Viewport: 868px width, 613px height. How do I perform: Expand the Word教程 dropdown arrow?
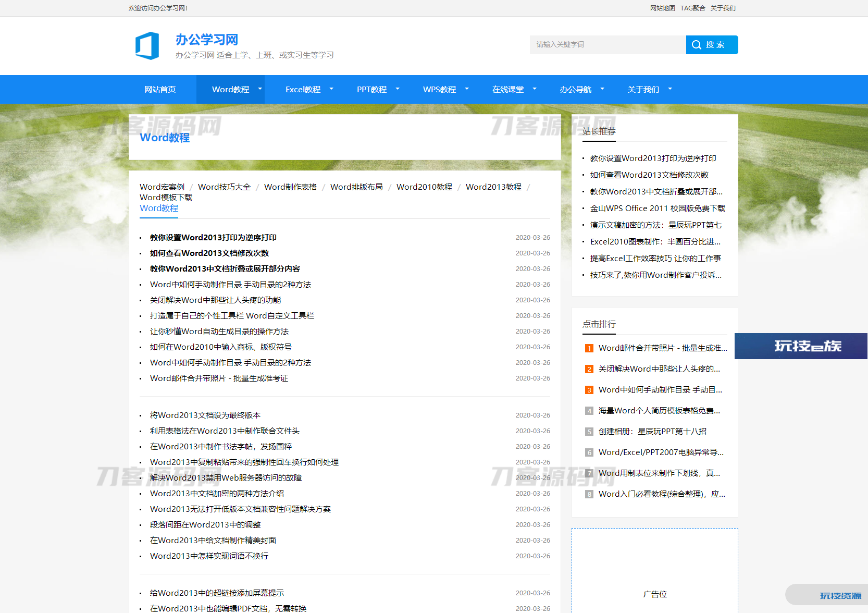[x=260, y=89]
